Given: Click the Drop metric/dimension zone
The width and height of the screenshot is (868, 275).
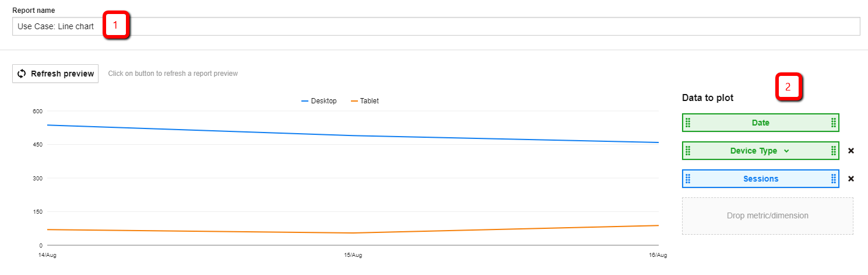Looking at the screenshot, I should (x=767, y=215).
